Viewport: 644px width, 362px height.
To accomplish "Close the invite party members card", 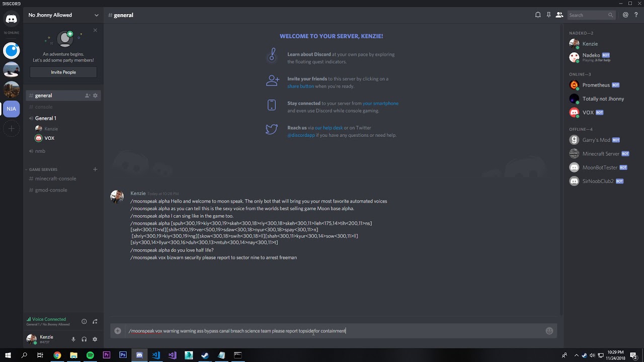I will tap(95, 30).
